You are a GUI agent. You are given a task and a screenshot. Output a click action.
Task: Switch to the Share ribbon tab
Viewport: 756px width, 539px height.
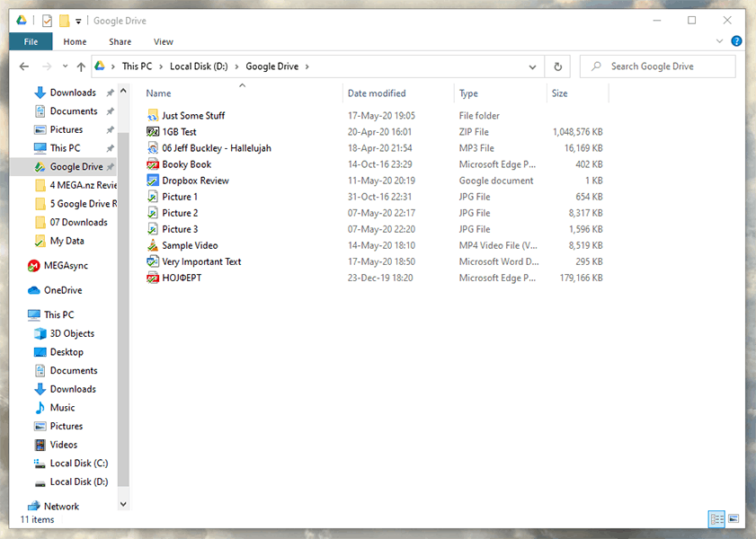pos(120,42)
